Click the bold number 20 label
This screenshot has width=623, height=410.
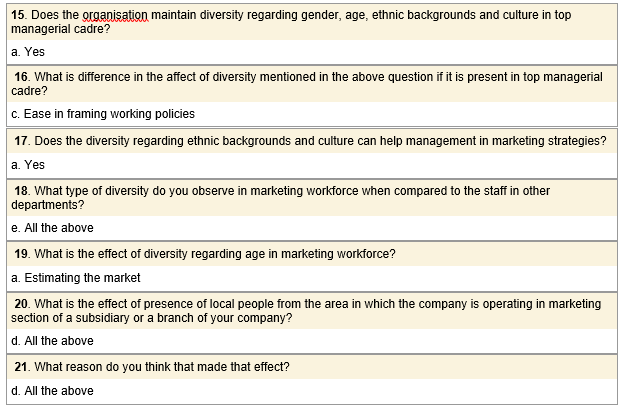pyautogui.click(x=22, y=303)
